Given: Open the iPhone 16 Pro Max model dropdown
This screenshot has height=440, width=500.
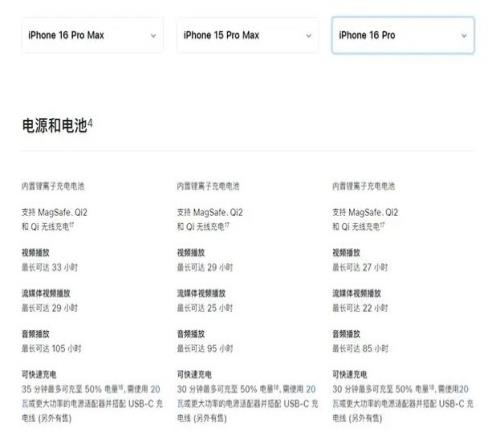Looking at the screenshot, I should click(92, 35).
